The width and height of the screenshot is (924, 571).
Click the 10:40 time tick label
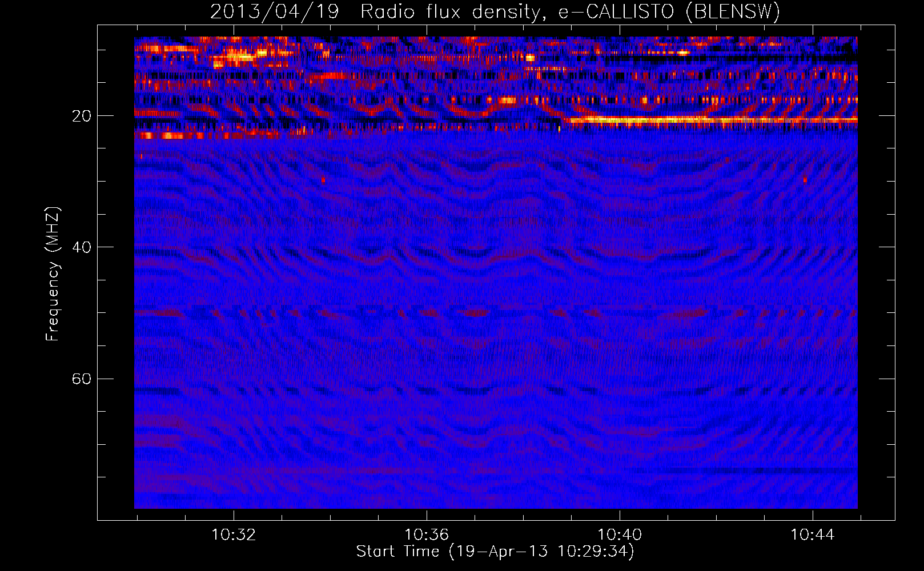coord(620,535)
